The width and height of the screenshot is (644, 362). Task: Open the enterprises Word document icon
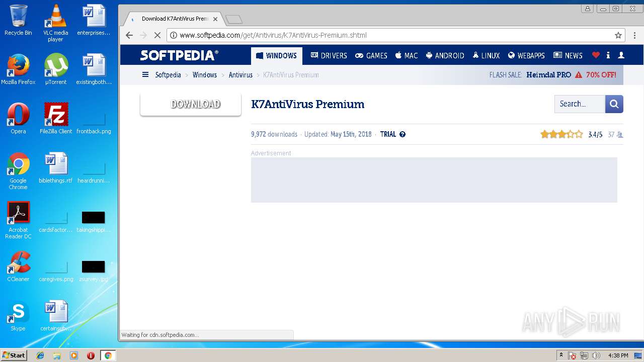point(94,20)
